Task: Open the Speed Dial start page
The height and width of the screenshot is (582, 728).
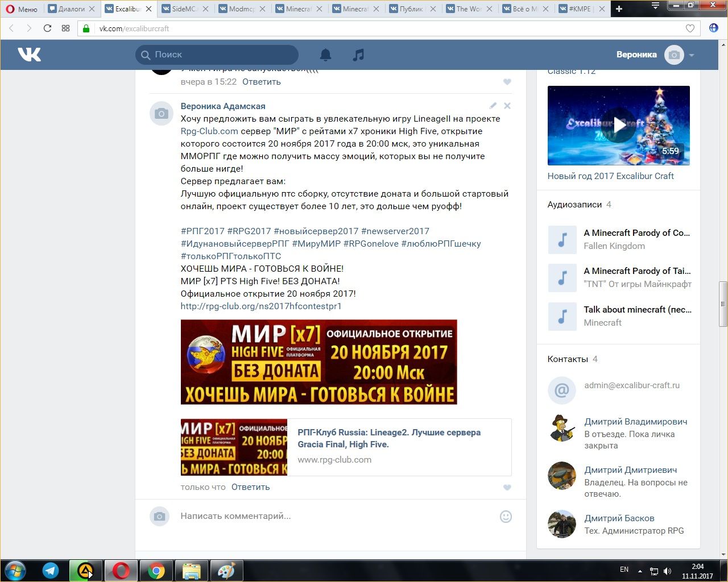Action: pyautogui.click(x=65, y=28)
